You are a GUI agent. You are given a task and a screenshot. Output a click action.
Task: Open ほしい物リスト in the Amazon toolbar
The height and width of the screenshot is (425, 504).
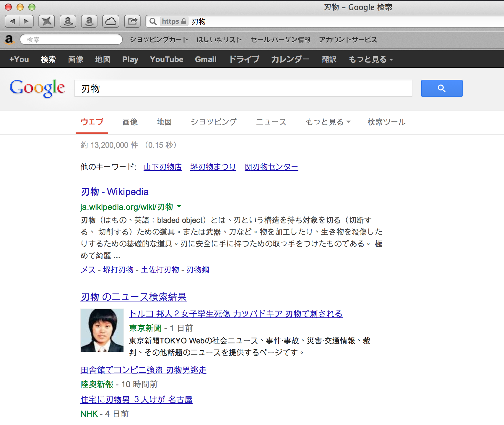pos(219,40)
